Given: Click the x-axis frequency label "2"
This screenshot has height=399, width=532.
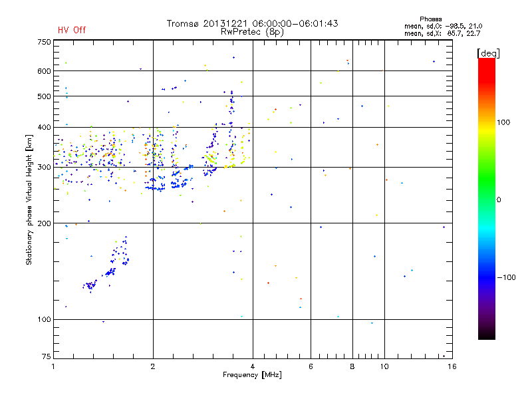Looking at the screenshot, I should (x=153, y=366).
